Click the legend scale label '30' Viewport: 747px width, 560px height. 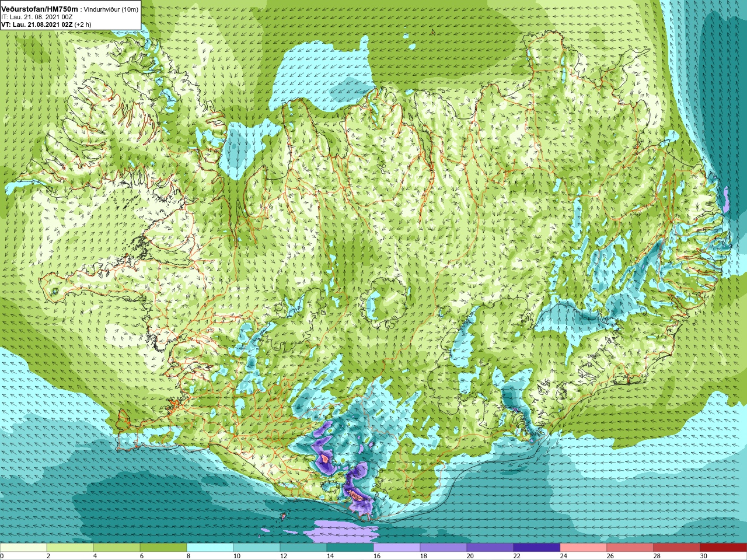point(704,556)
